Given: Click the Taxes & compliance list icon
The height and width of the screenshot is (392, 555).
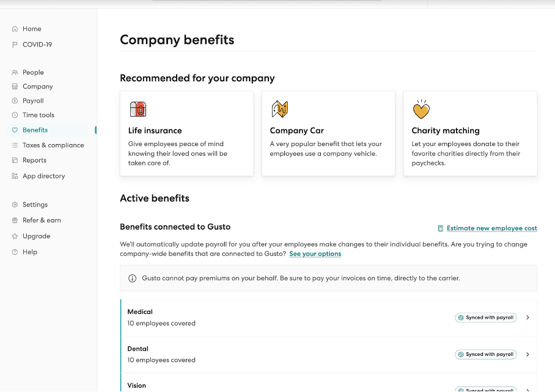Looking at the screenshot, I should (14, 145).
